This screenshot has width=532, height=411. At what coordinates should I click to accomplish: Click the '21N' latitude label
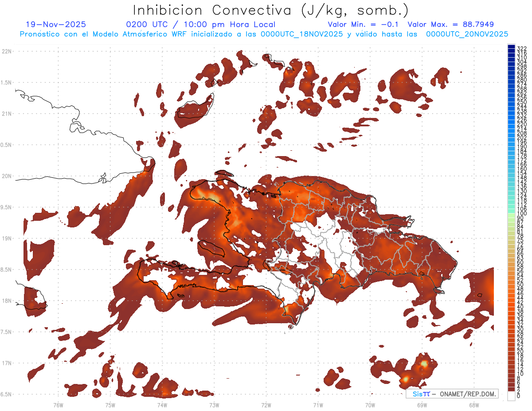[6, 114]
